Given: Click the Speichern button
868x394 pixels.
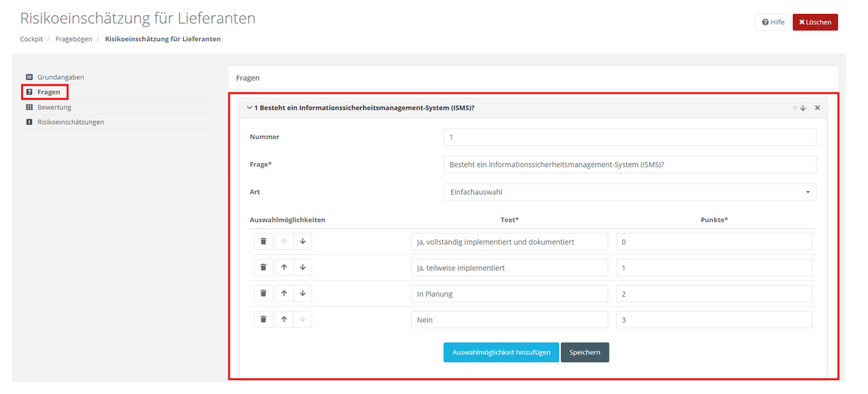Looking at the screenshot, I should (x=585, y=352).
